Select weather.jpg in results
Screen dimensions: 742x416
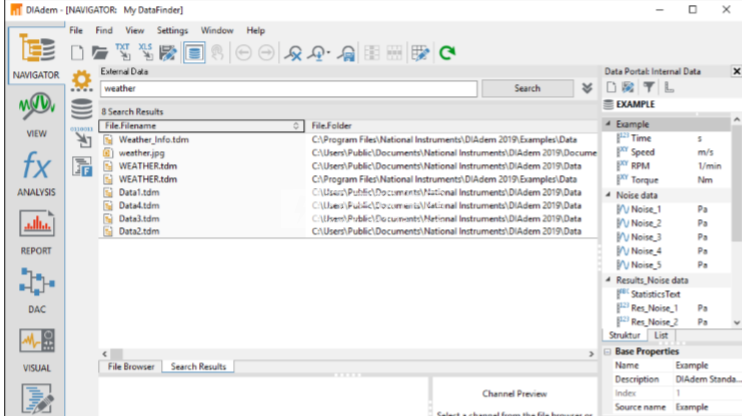pos(141,153)
